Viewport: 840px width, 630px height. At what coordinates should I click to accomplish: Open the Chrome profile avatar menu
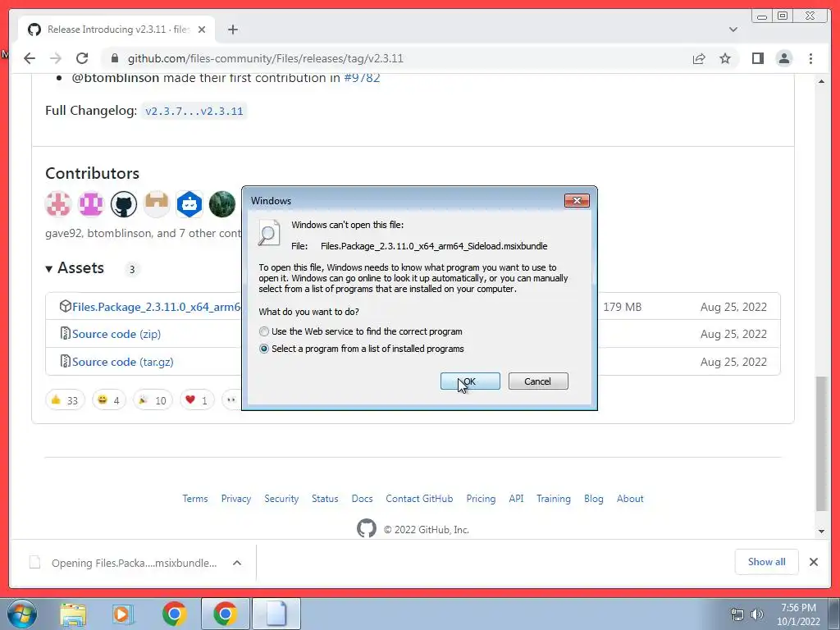click(x=783, y=58)
